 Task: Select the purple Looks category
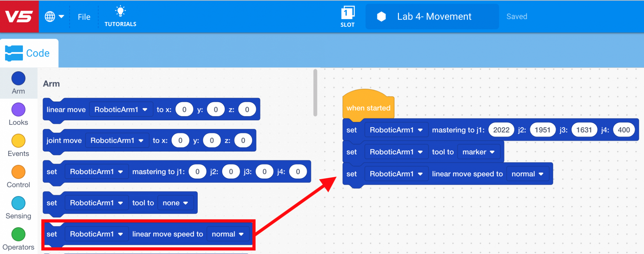[x=18, y=110]
